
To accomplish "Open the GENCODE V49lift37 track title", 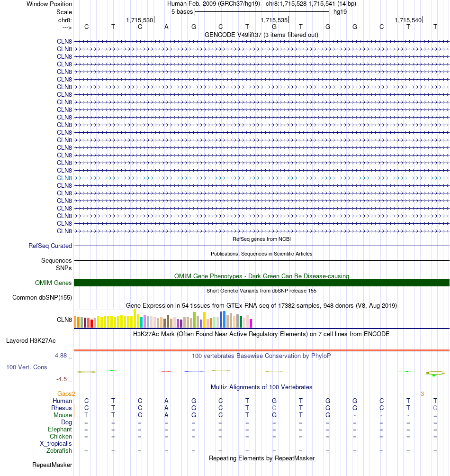I will 261,35.
